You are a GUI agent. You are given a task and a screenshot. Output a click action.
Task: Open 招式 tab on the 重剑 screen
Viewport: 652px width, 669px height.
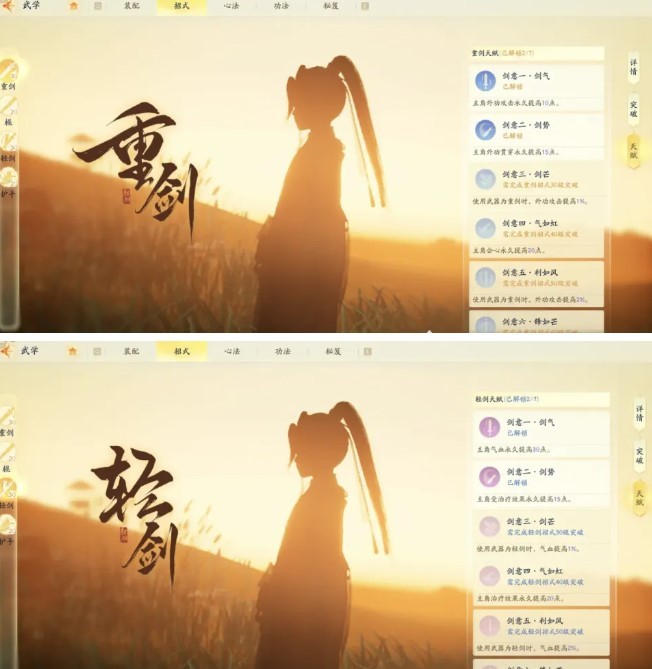point(181,6)
